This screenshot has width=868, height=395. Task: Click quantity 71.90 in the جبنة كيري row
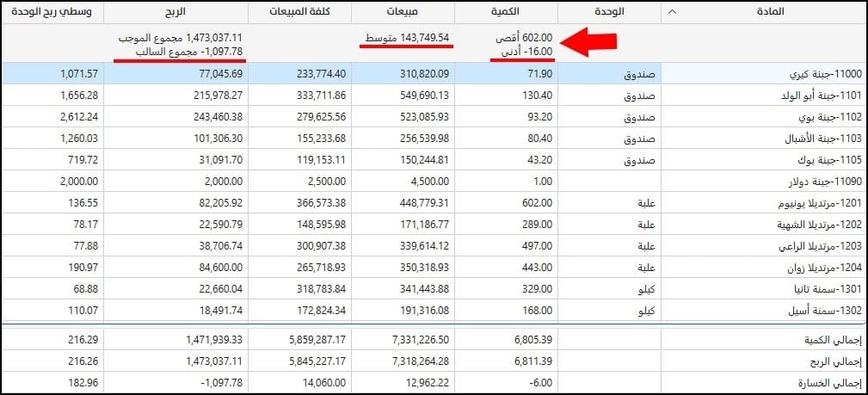click(x=540, y=74)
